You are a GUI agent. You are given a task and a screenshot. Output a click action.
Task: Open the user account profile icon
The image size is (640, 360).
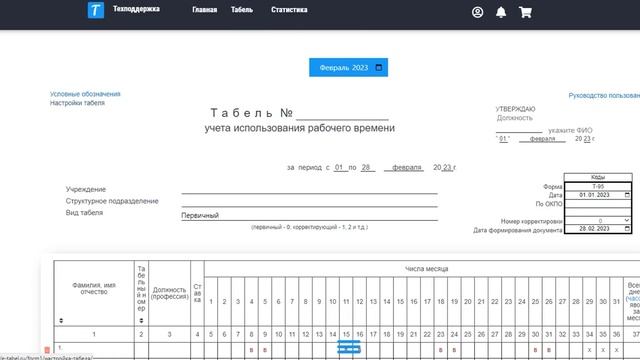click(478, 12)
